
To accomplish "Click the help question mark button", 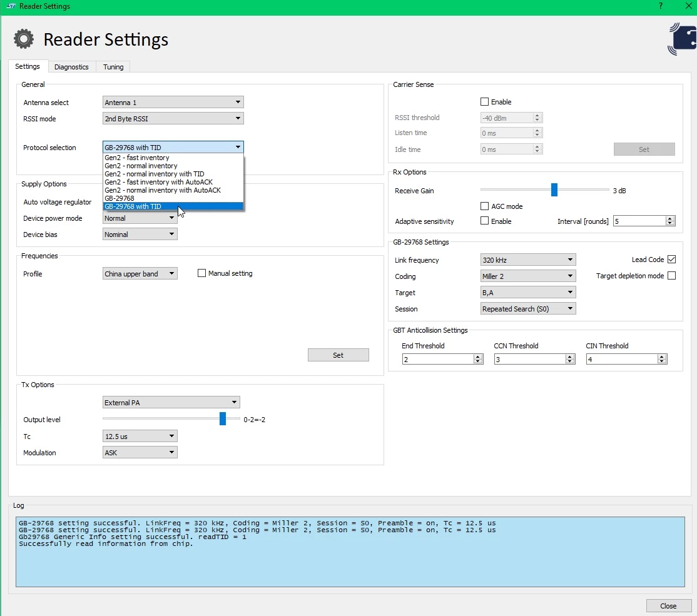I will tap(661, 6).
